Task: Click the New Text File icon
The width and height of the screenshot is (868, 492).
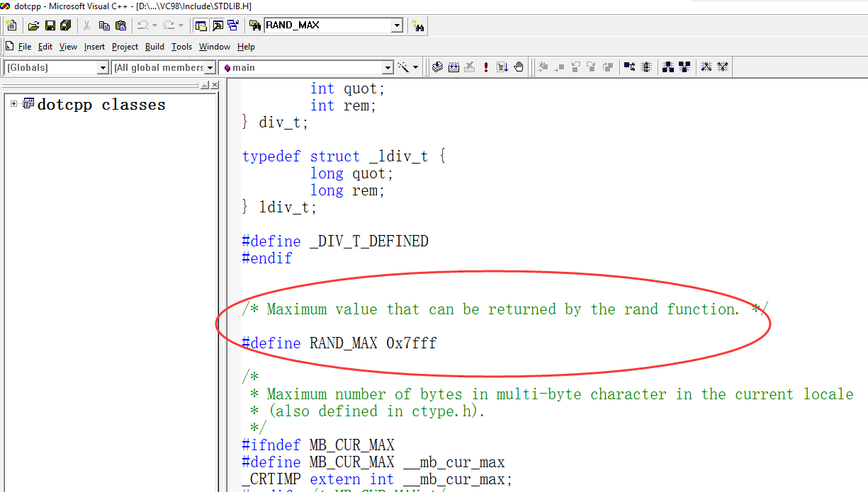Action: pos(11,25)
